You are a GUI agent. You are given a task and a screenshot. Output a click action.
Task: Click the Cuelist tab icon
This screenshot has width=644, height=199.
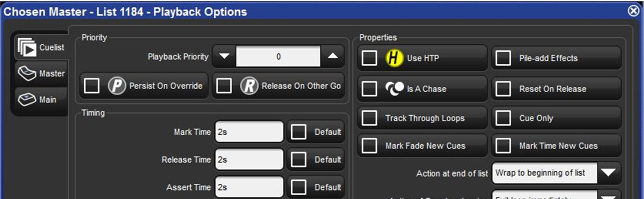27,47
